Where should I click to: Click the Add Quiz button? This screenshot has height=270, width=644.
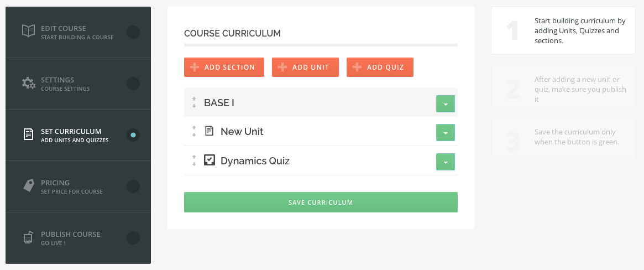pyautogui.click(x=380, y=67)
